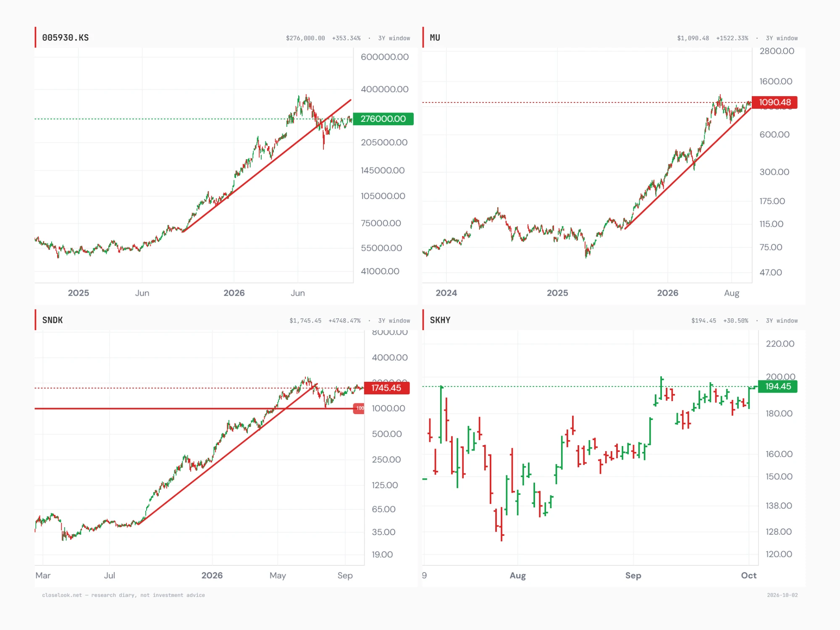The width and height of the screenshot is (840, 630).
Task: Click the Jul date label on SNDK chart
Action: pos(110,575)
